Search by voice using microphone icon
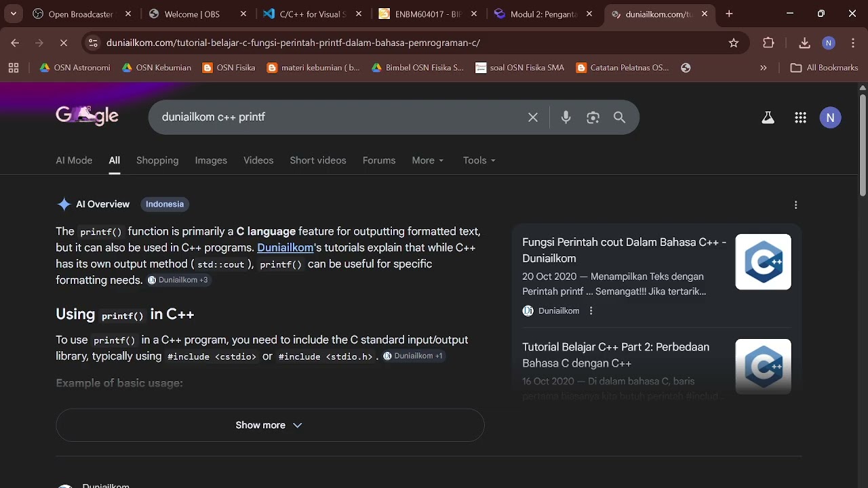Screen dimensions: 868x488 (566, 117)
